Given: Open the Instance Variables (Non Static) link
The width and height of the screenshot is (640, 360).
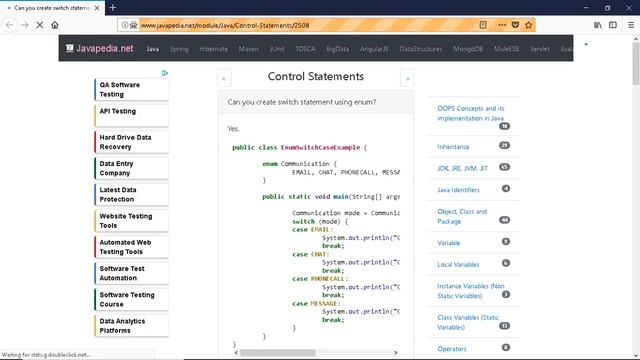Looking at the screenshot, I should [x=471, y=291].
